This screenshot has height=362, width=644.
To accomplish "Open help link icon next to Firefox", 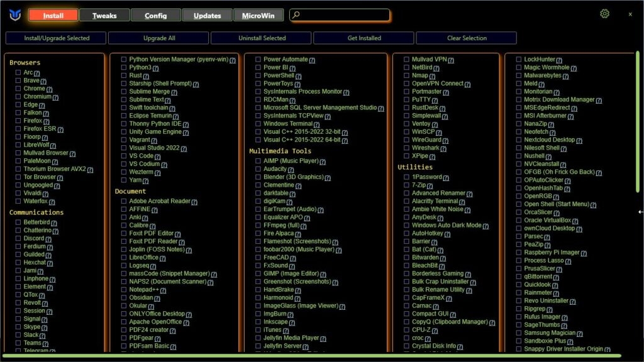I will pos(47,121).
